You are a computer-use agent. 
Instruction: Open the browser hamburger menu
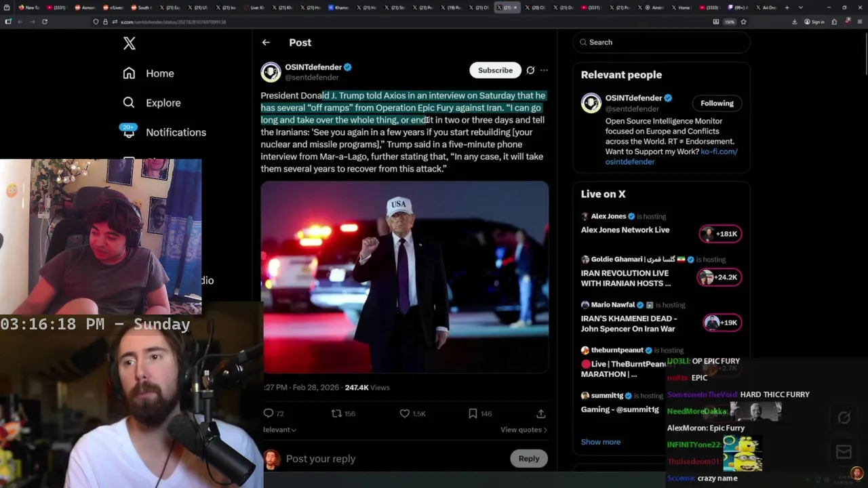(859, 22)
